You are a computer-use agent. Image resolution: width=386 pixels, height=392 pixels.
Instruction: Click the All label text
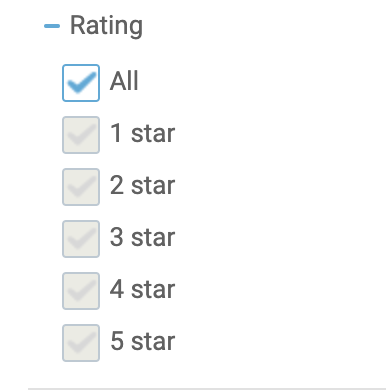[124, 81]
